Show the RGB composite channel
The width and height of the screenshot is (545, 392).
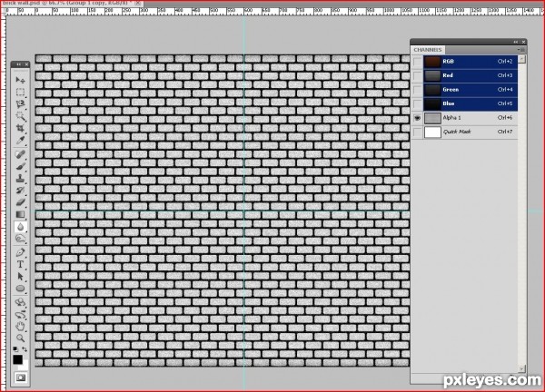[417, 62]
